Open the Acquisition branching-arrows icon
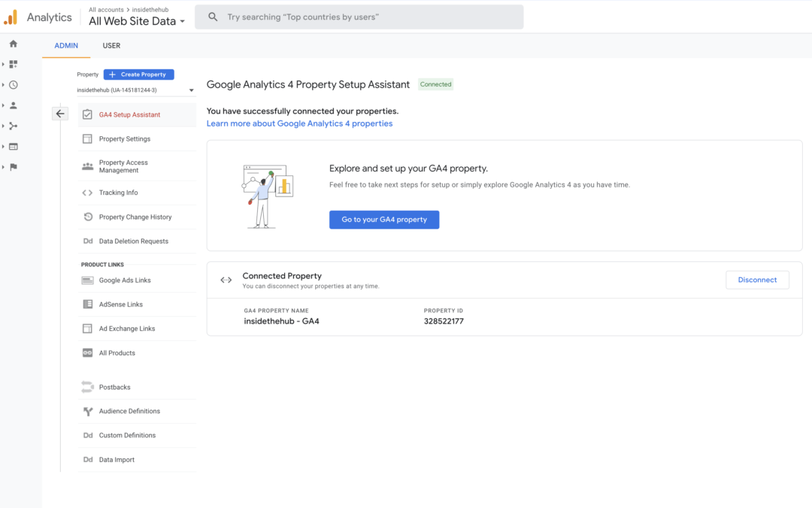This screenshot has height=508, width=812. pyautogui.click(x=14, y=126)
